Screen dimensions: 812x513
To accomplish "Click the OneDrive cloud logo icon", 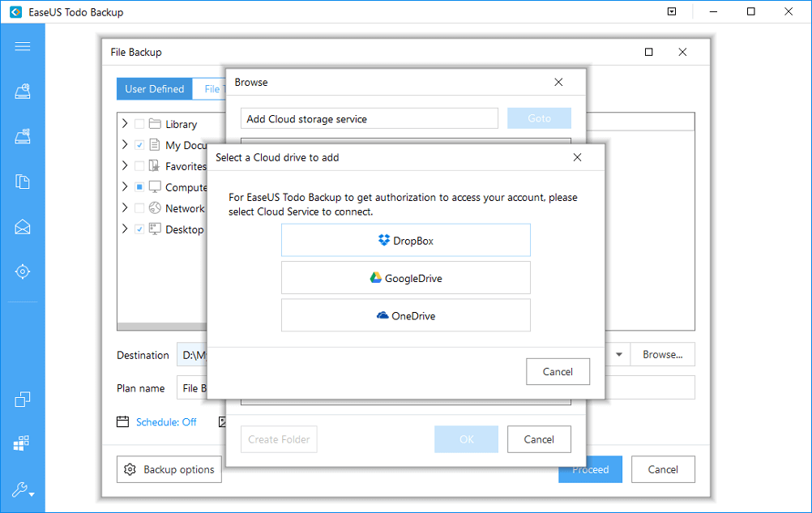I will tap(382, 315).
